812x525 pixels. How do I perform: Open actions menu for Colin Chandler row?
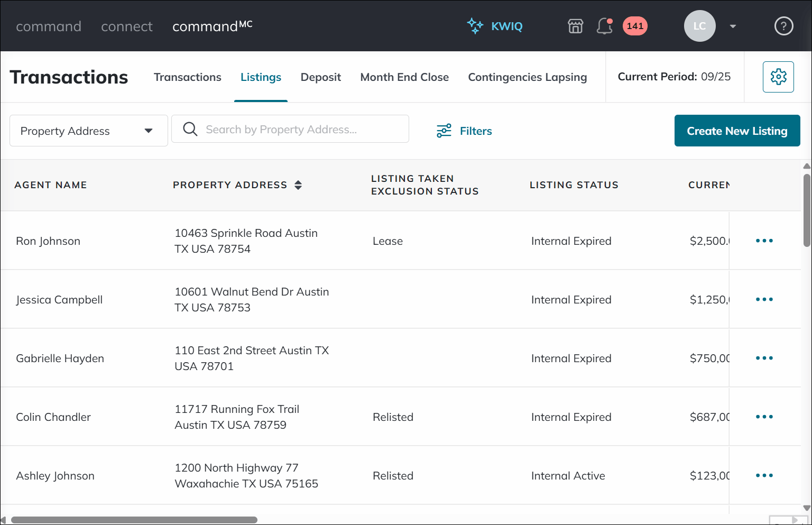tap(764, 417)
